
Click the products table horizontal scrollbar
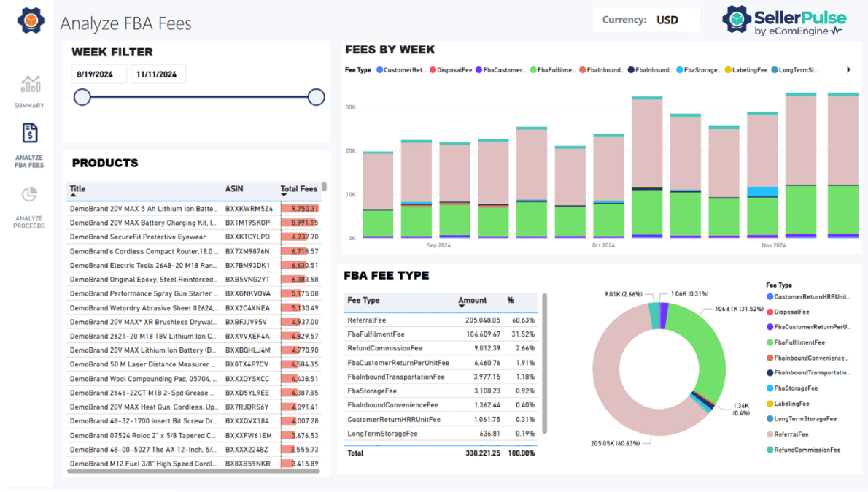pyautogui.click(x=193, y=472)
